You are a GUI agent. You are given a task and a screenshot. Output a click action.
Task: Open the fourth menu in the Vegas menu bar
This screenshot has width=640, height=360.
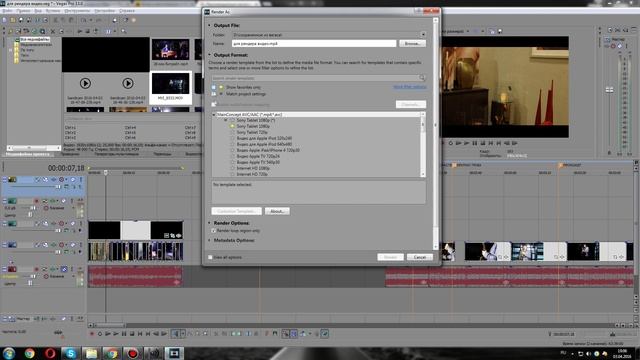(53, 11)
